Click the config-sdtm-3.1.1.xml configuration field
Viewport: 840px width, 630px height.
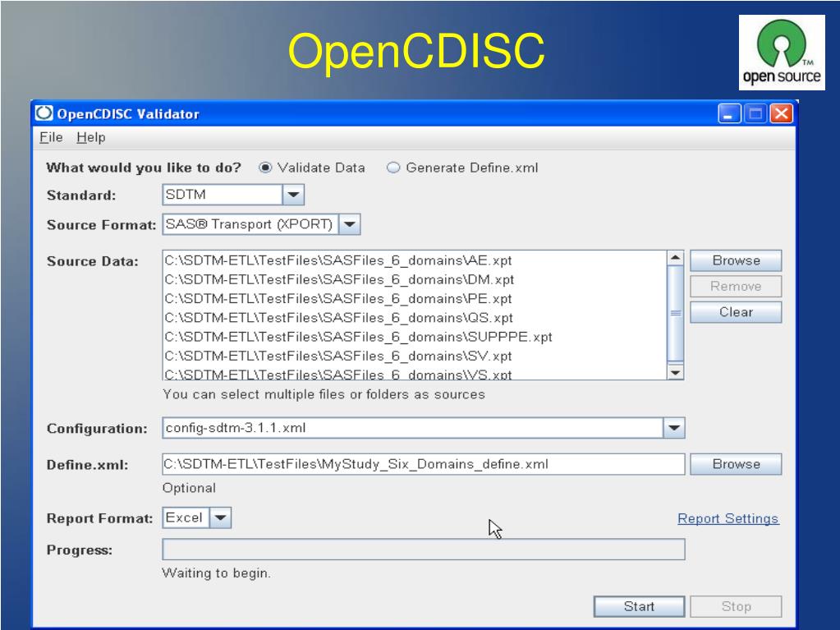pos(412,427)
